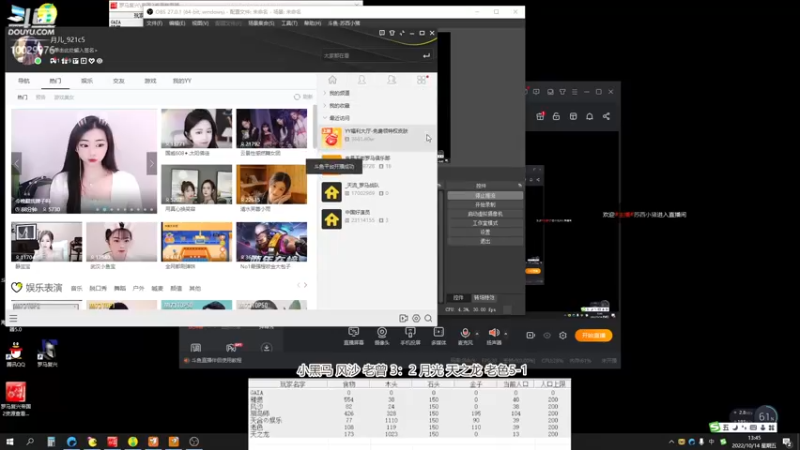Add 直播屏幕 screen capture source
Screen dimensions: 800x450
(354, 336)
